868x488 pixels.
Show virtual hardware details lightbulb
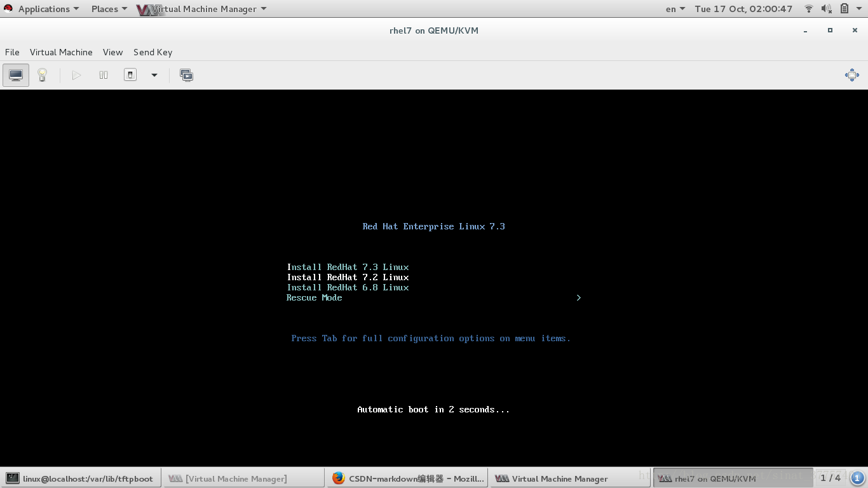(x=42, y=75)
